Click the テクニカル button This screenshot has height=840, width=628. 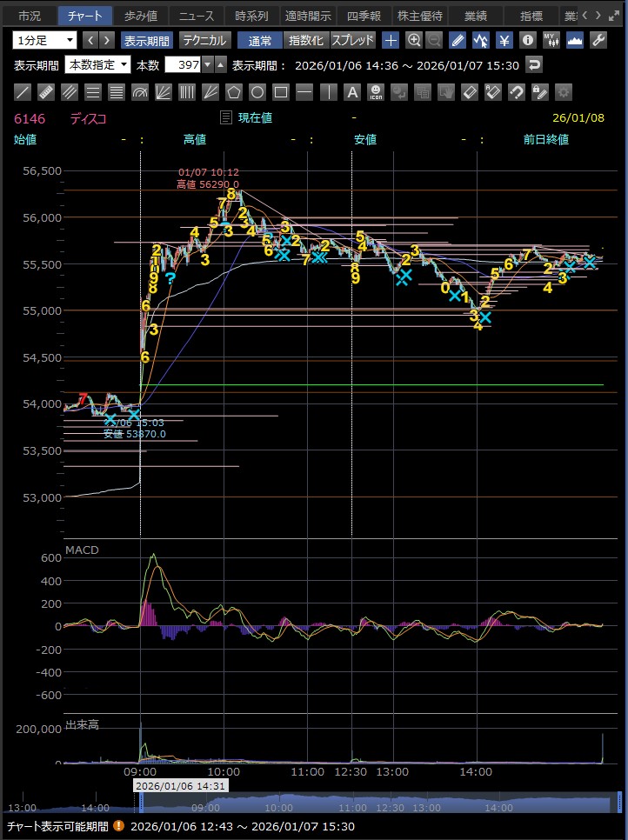tap(204, 40)
